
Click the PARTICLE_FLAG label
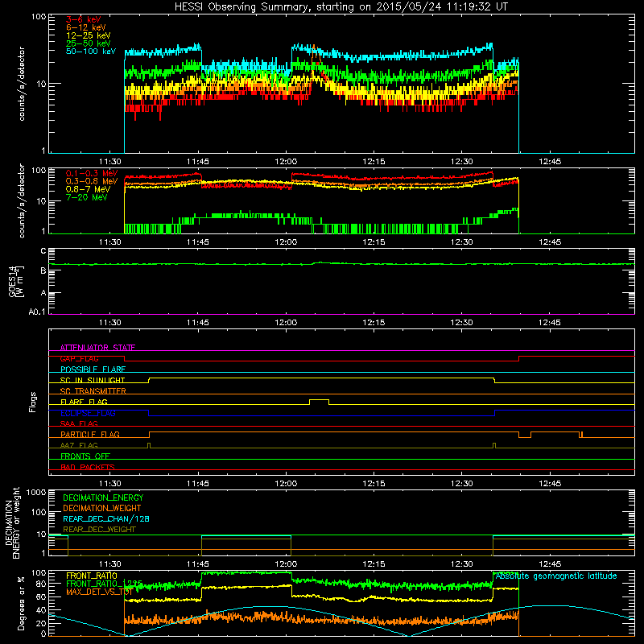pyautogui.click(x=90, y=434)
